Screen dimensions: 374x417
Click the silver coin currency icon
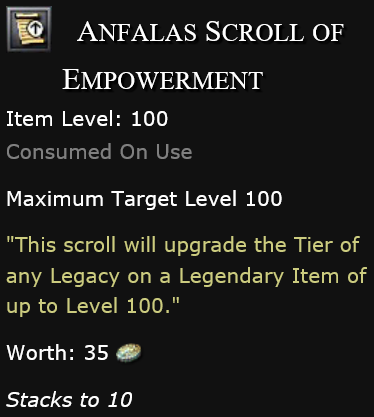pos(129,353)
